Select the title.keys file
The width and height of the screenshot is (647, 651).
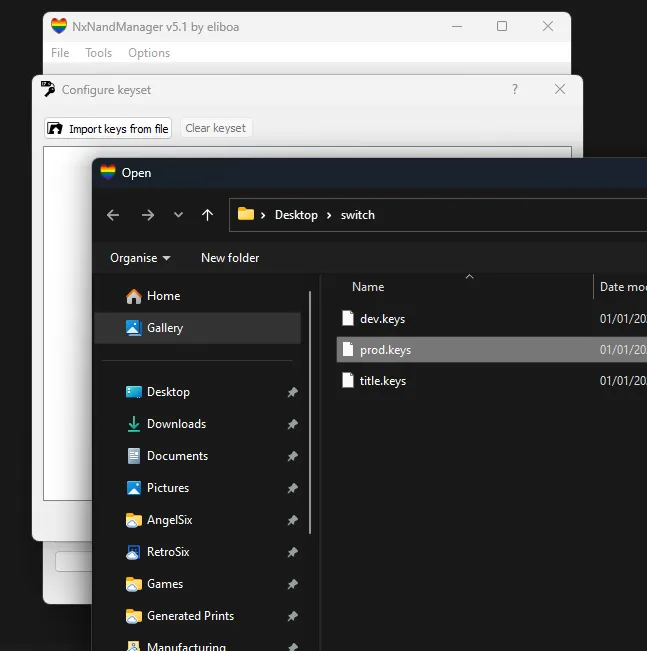point(382,381)
